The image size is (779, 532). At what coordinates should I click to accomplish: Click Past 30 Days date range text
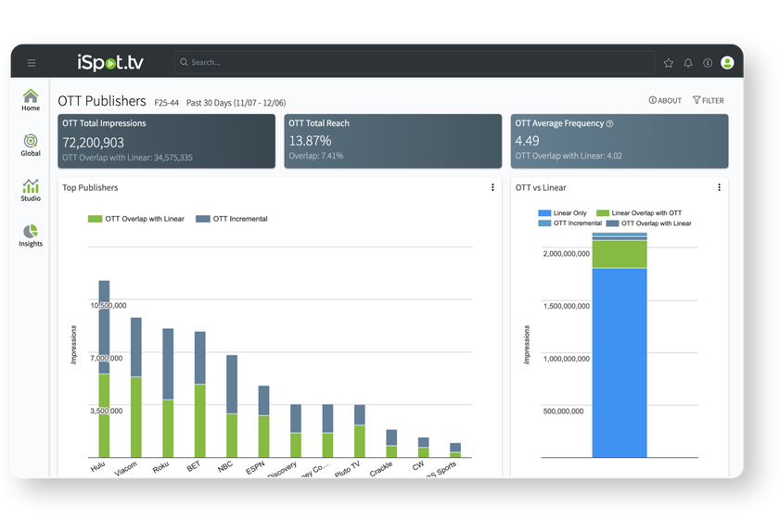click(236, 103)
